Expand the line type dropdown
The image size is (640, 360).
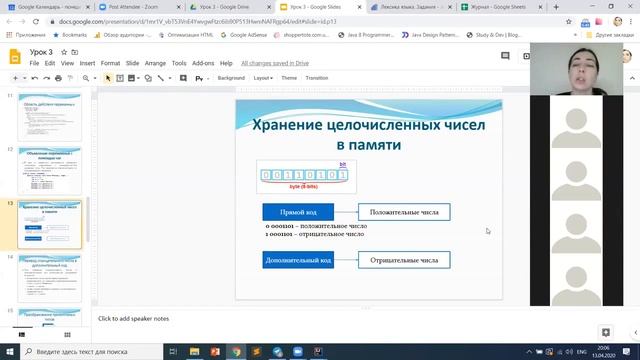[170, 78]
